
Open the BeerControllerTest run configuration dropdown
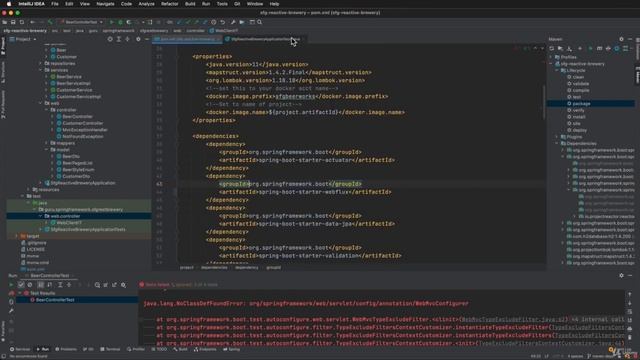81,22
